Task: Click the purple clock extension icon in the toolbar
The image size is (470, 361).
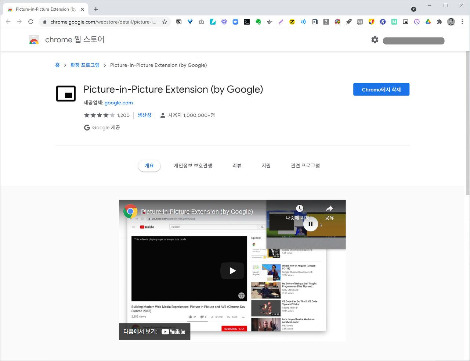Action: point(417,22)
